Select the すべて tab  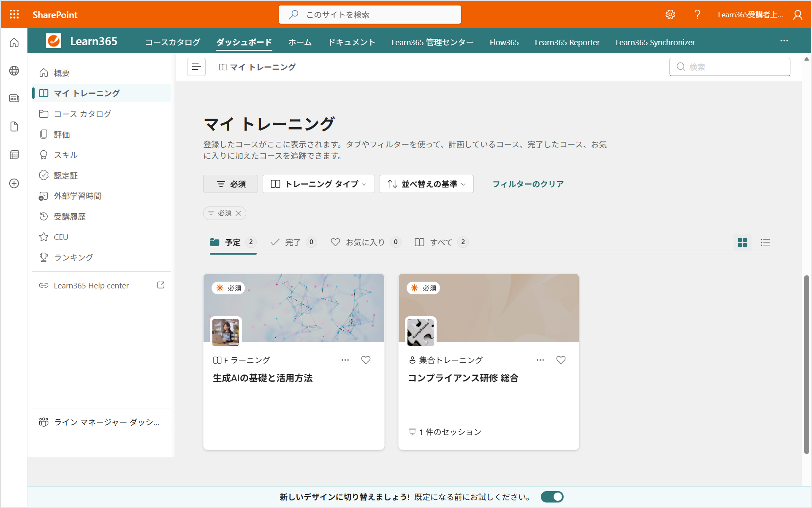442,242
